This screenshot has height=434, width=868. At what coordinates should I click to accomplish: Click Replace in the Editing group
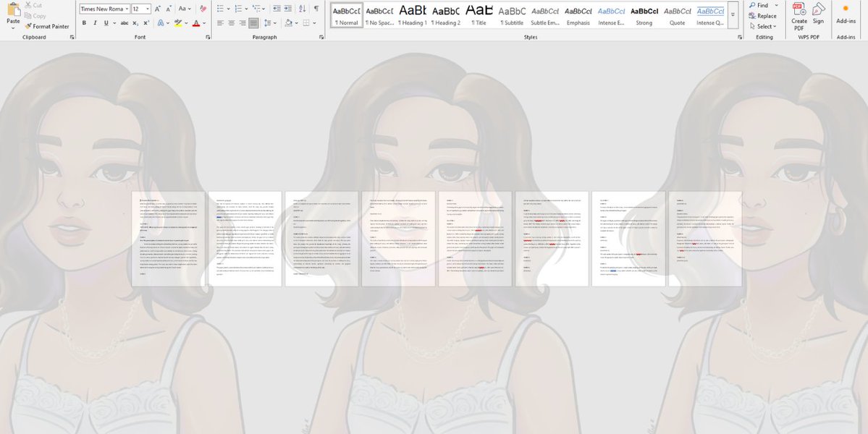(x=762, y=16)
